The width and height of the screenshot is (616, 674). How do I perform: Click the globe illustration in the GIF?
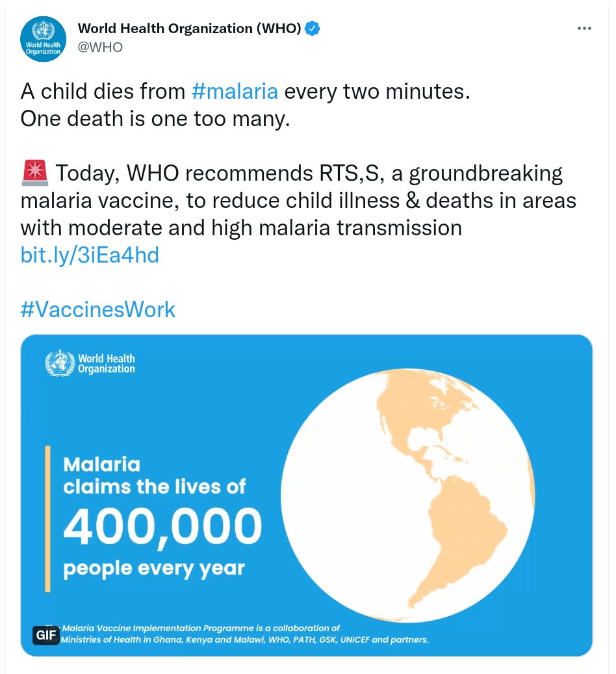pyautogui.click(x=407, y=496)
